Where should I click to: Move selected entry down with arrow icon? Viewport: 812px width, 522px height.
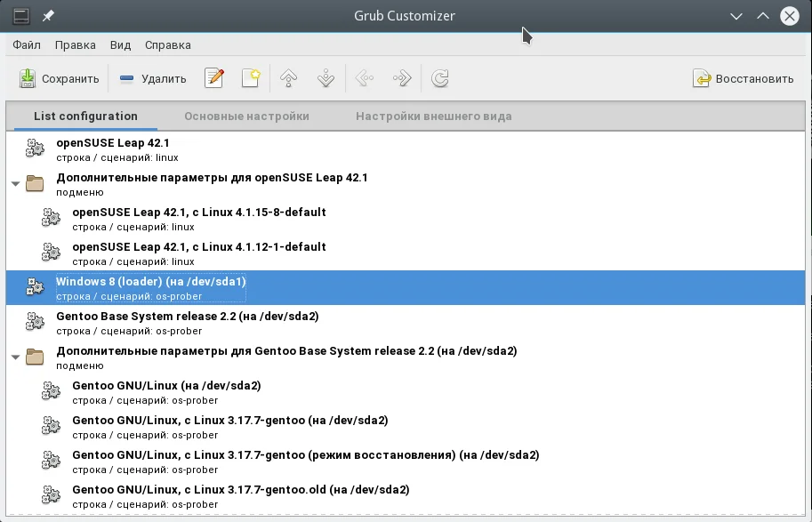coord(326,78)
